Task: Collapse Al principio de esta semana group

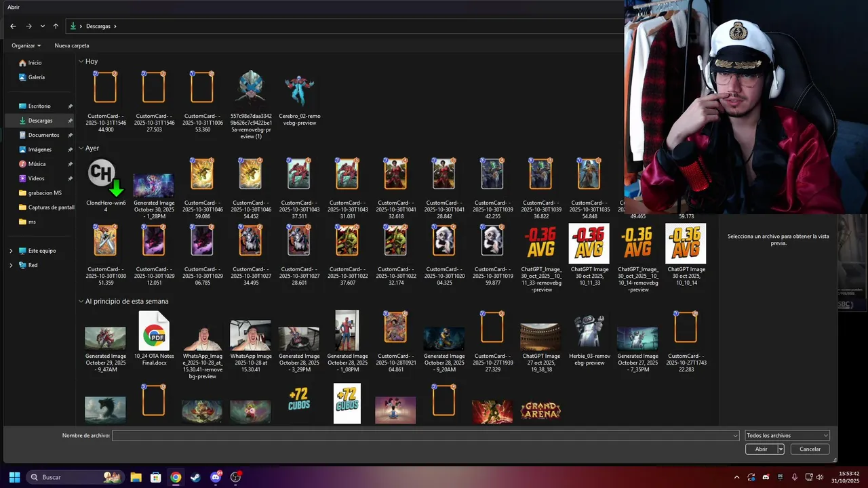Action: click(x=81, y=302)
